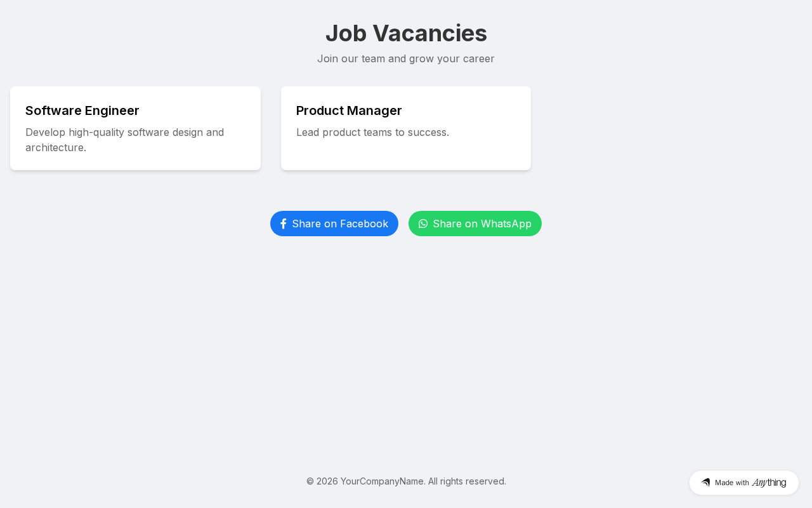Image resolution: width=812 pixels, height=508 pixels.
Task: Click the Facebook logo icon
Action: pyautogui.click(x=284, y=224)
